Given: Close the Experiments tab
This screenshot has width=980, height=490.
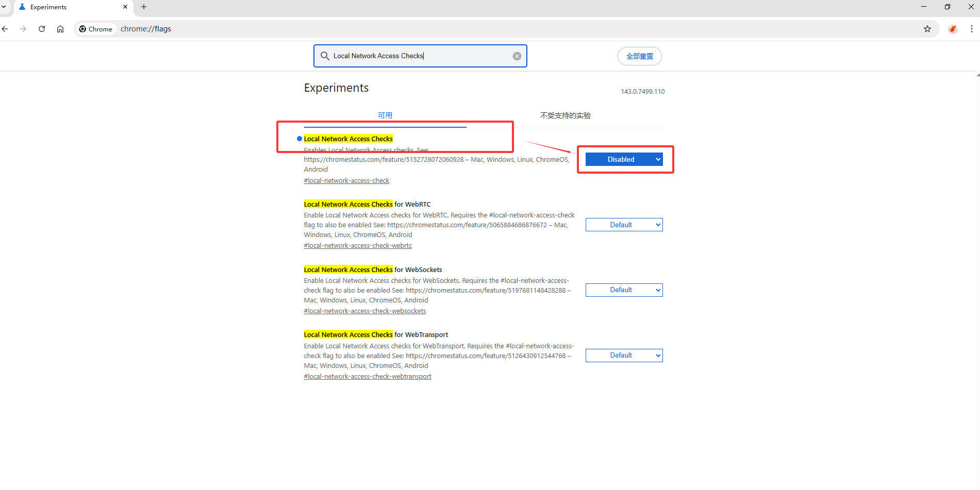Looking at the screenshot, I should click(x=125, y=7).
